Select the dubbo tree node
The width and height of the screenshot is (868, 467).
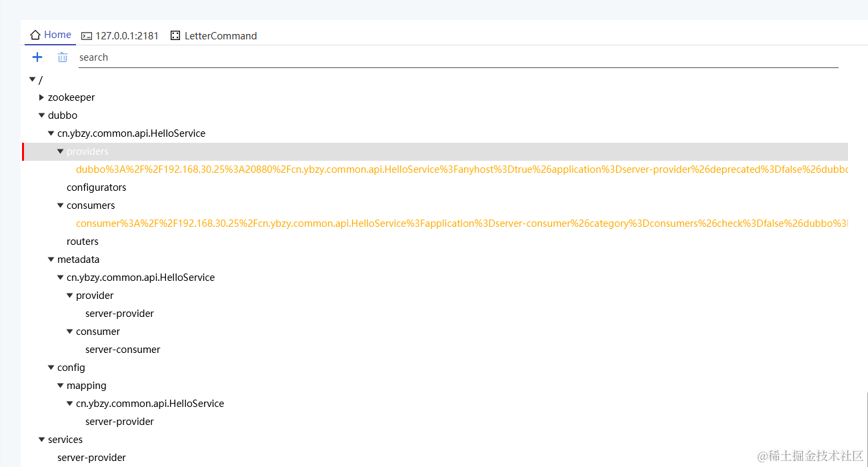point(63,115)
